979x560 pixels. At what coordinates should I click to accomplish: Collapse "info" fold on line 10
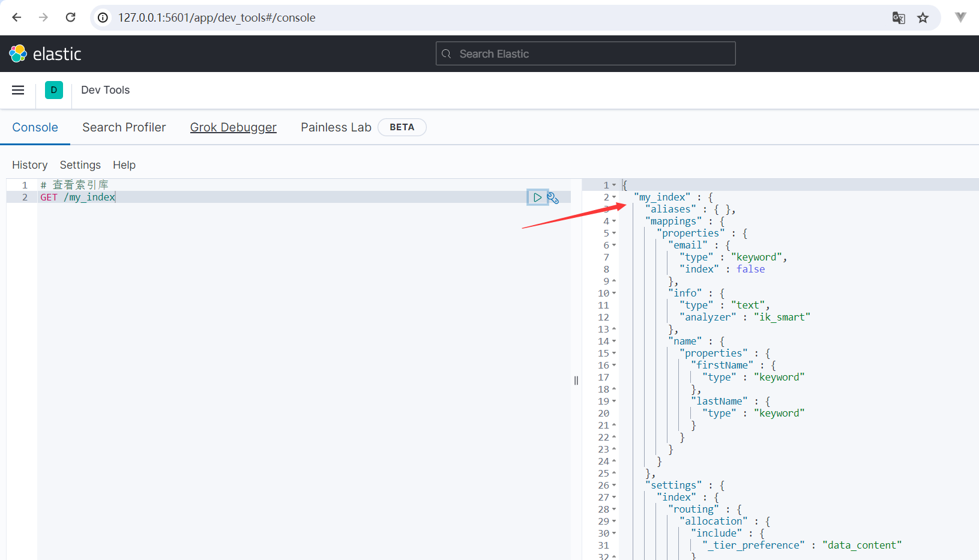(x=614, y=294)
